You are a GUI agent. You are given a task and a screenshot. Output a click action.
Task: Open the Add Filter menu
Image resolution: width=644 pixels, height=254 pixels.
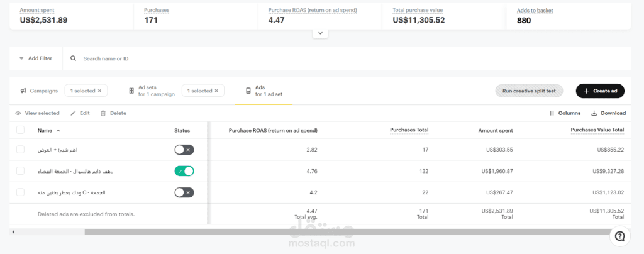pos(36,58)
